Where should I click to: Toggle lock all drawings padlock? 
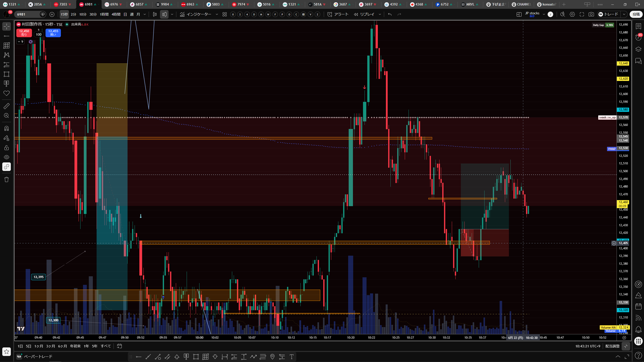click(x=7, y=148)
